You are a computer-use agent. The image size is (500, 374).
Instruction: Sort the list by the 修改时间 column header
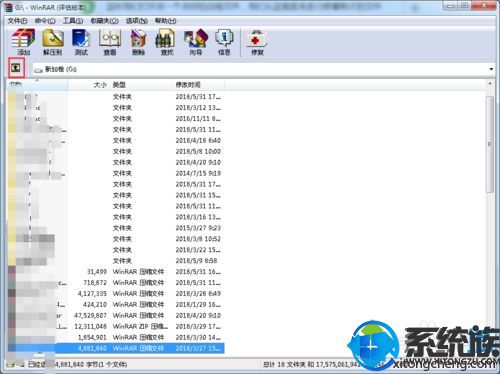point(198,85)
